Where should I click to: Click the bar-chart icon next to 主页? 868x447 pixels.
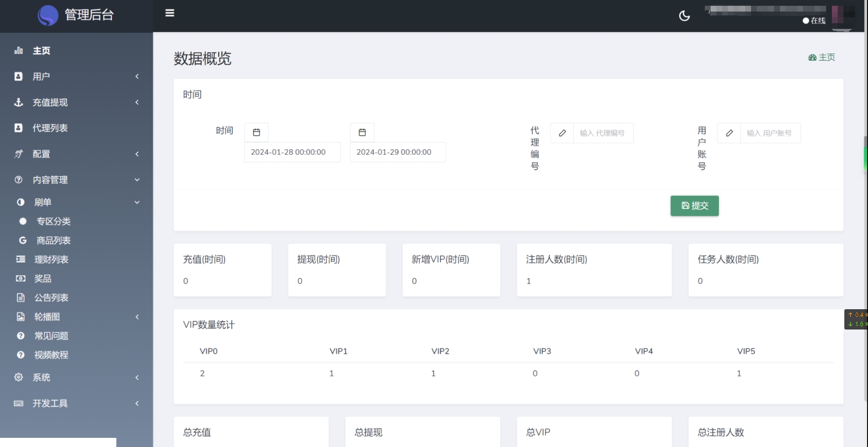tap(19, 51)
